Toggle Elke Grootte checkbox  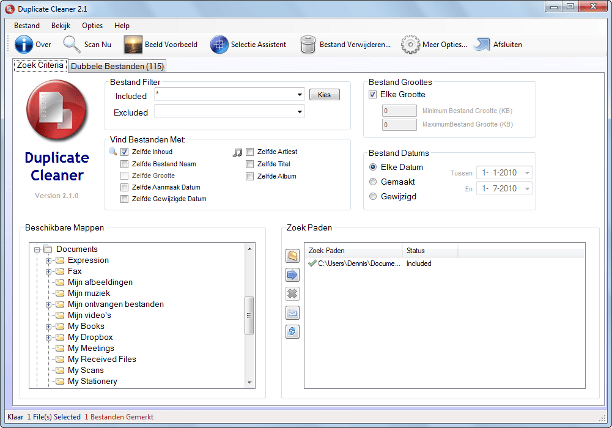(x=373, y=94)
